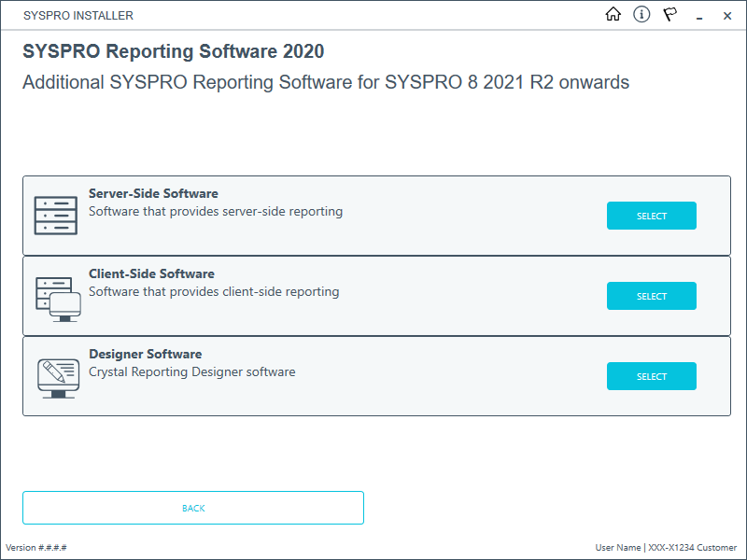
Task: Click the Designer Software title text
Action: click(145, 355)
